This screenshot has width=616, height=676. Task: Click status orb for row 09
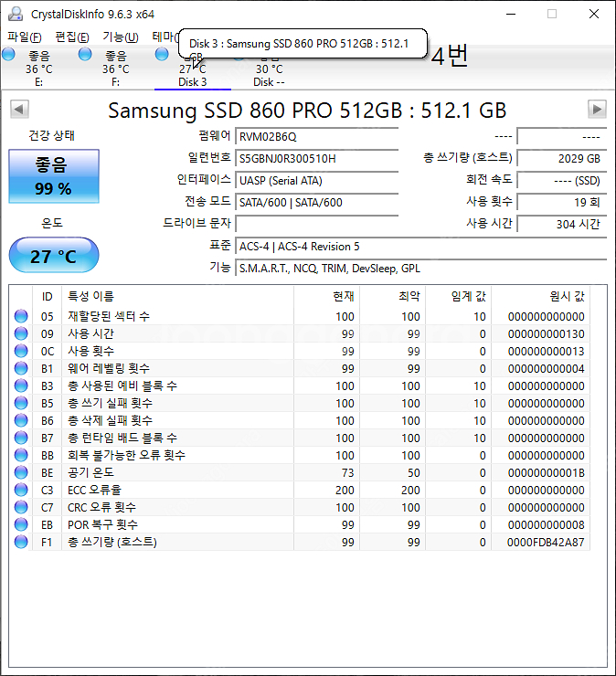tap(21, 333)
